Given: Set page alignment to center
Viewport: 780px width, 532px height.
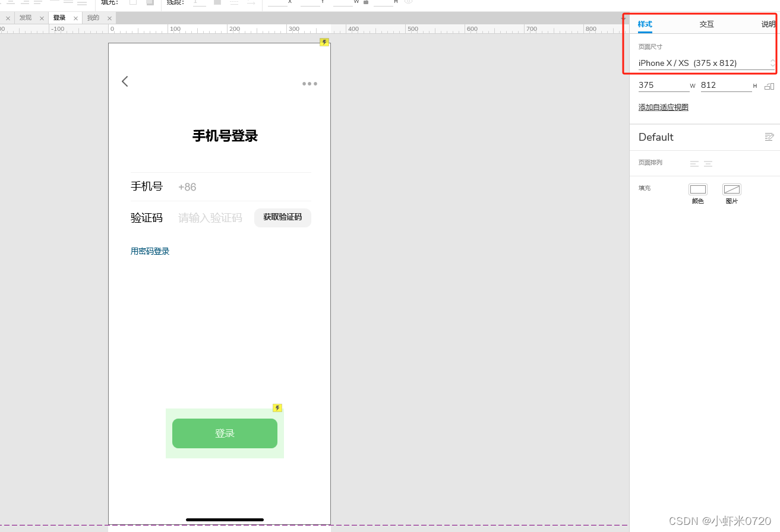Looking at the screenshot, I should 708,164.
